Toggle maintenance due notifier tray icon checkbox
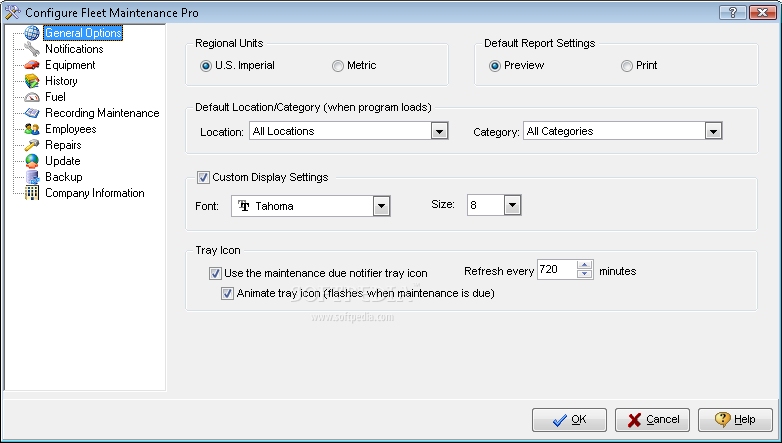782x443 pixels. click(215, 273)
